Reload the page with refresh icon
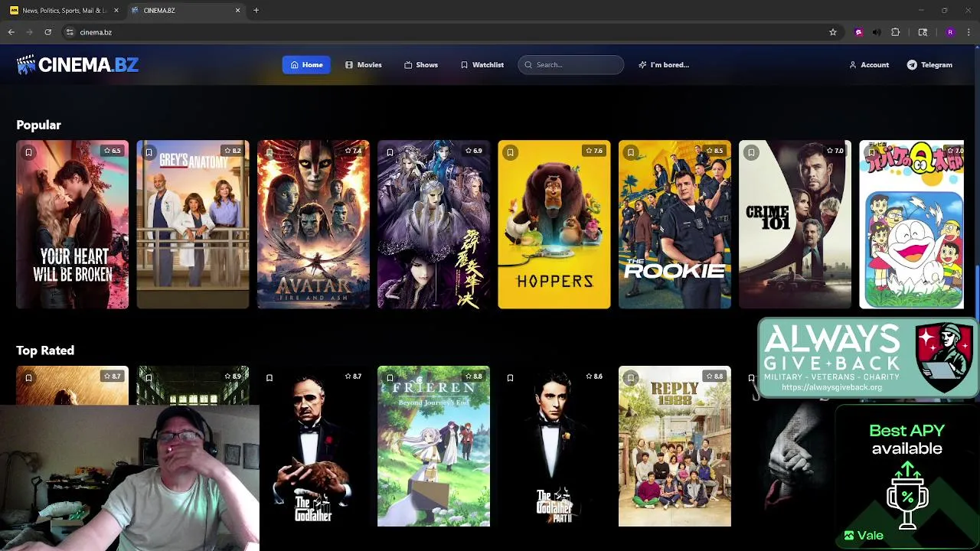The image size is (980, 551). [47, 32]
